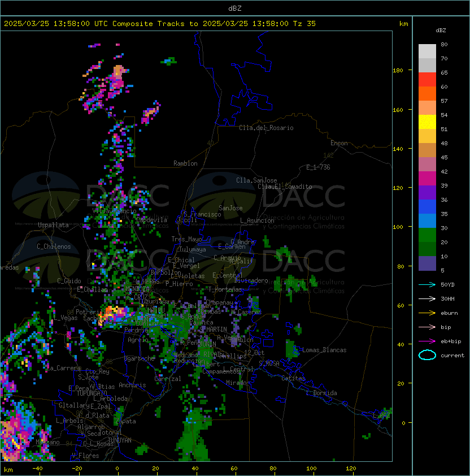Click the cyan 'current' ellipse symbol
Screen dimensions: 470x476
[427, 355]
